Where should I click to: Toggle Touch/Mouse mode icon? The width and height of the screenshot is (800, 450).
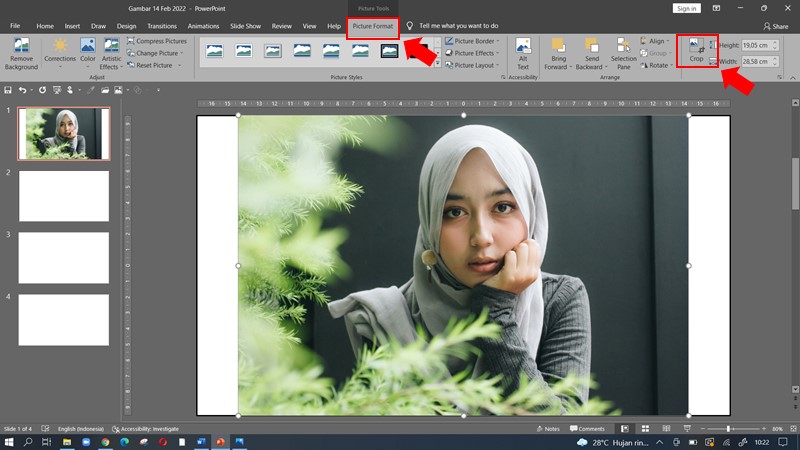coord(70,90)
